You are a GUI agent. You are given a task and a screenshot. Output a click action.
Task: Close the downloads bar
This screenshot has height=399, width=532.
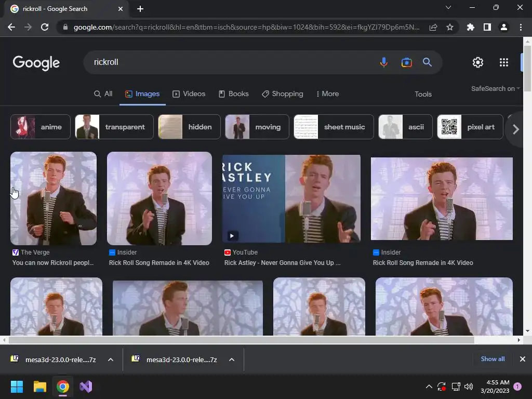point(523,359)
